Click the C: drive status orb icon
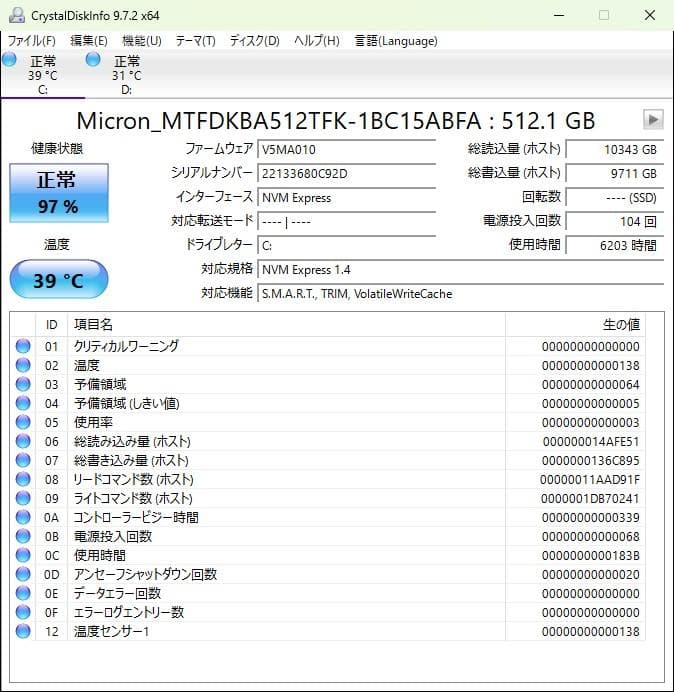Image resolution: width=674 pixels, height=692 pixels. [x=9, y=60]
